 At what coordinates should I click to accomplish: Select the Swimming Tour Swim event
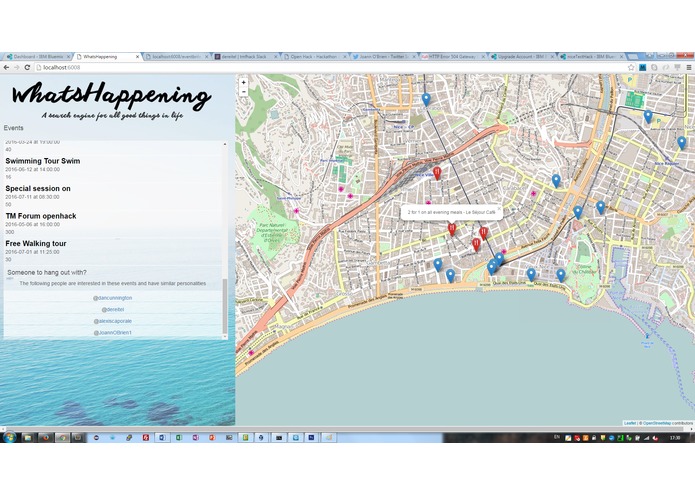(43, 161)
